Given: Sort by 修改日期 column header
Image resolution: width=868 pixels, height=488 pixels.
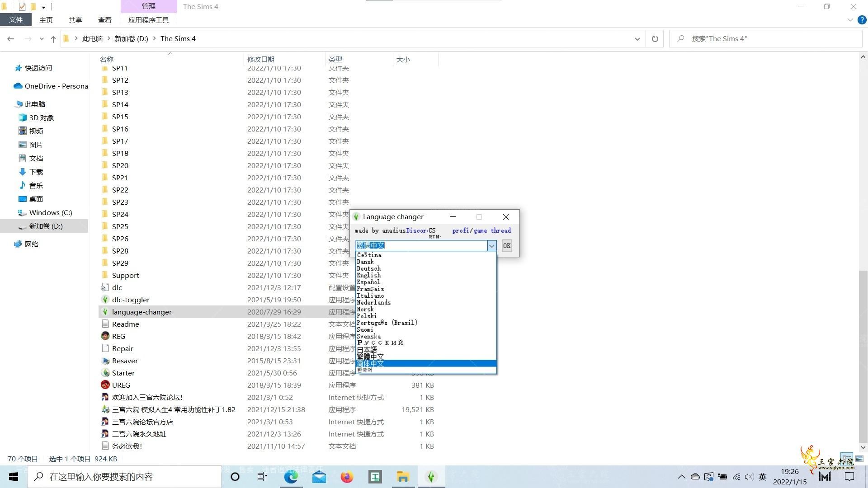Looking at the screenshot, I should pos(260,59).
